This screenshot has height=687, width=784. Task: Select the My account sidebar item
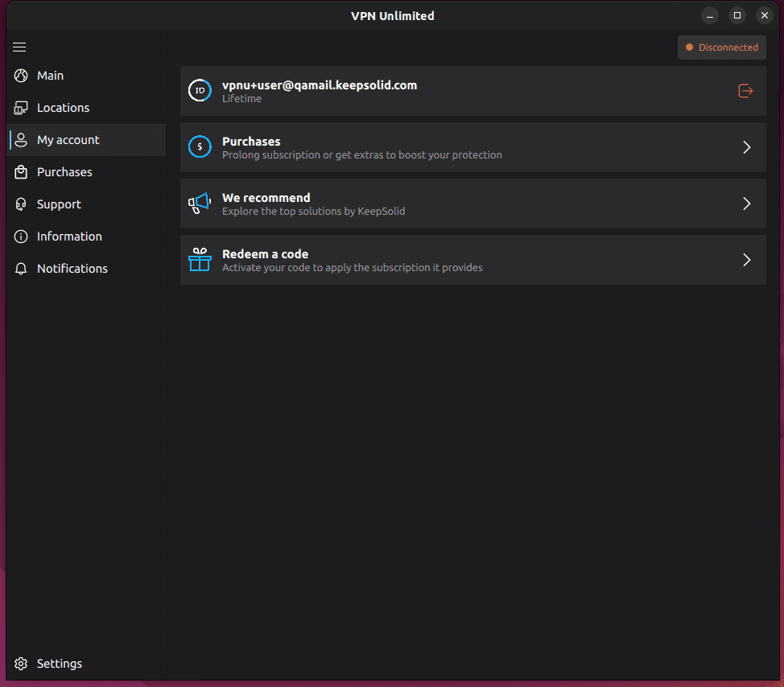click(68, 140)
